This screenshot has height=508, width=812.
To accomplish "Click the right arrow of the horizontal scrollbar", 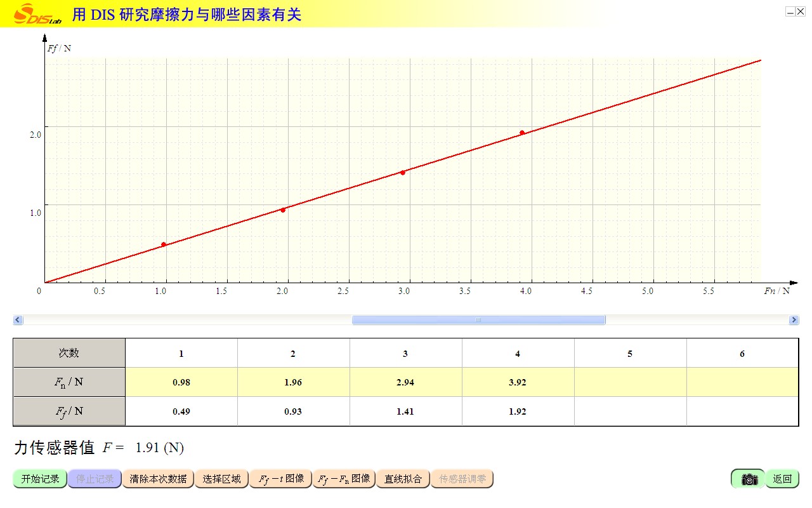I will point(794,320).
